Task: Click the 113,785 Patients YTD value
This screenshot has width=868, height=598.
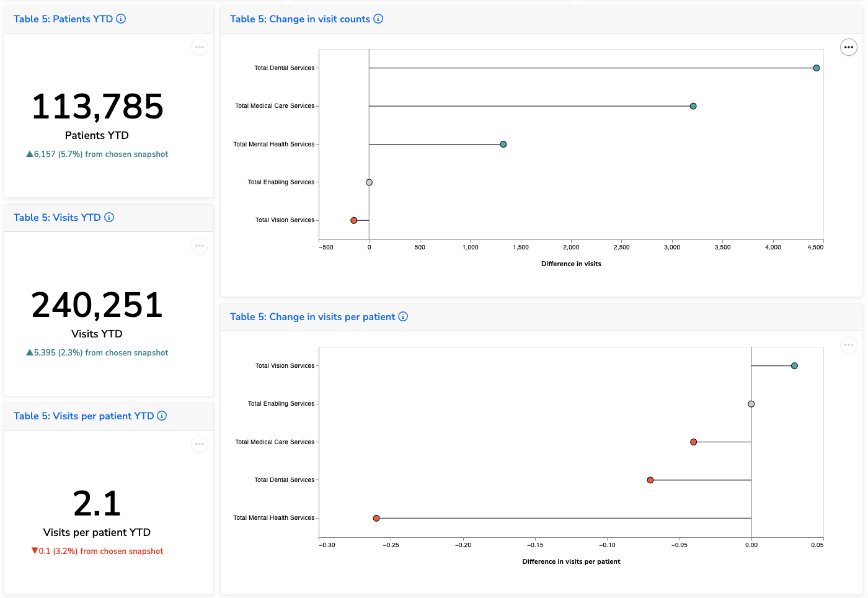Action: [x=97, y=107]
